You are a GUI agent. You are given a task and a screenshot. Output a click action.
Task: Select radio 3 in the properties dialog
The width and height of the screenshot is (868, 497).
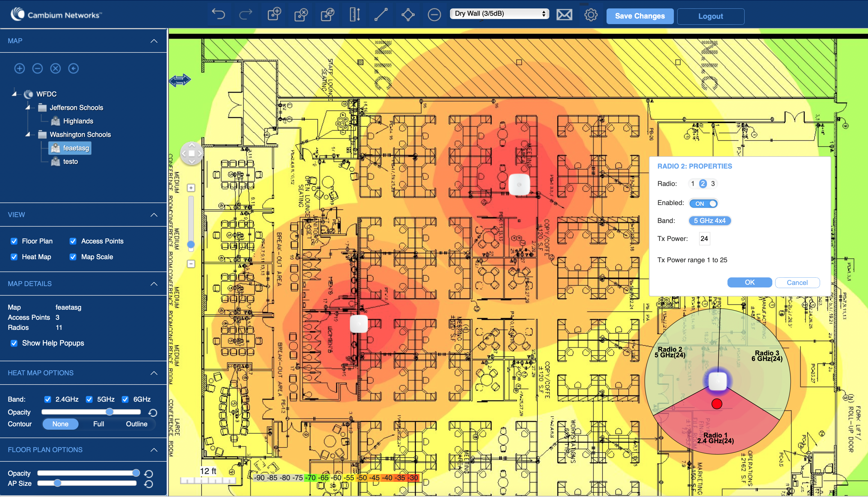(713, 184)
